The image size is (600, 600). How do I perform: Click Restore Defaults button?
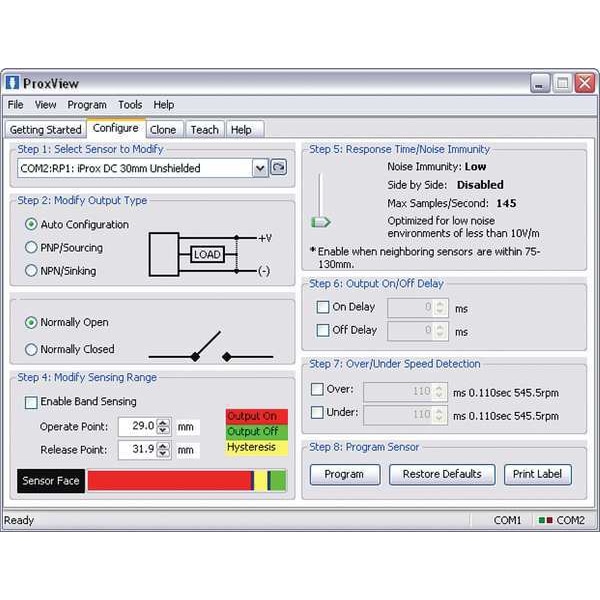441,474
